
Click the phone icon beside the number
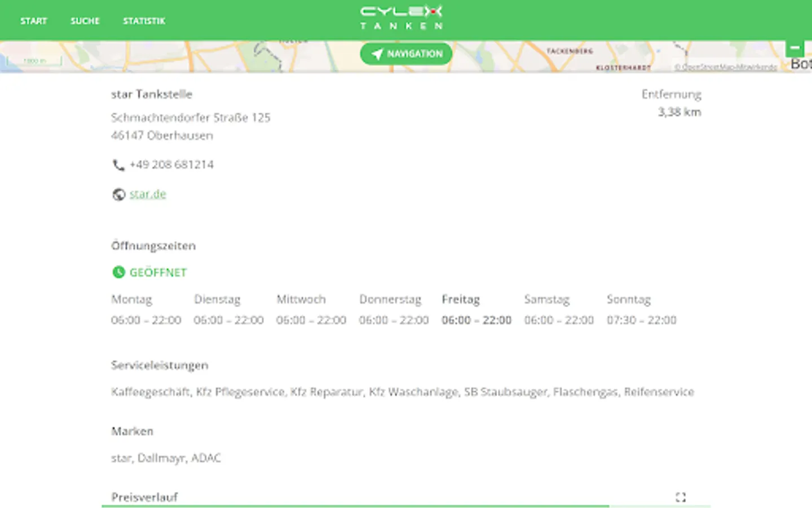point(118,165)
